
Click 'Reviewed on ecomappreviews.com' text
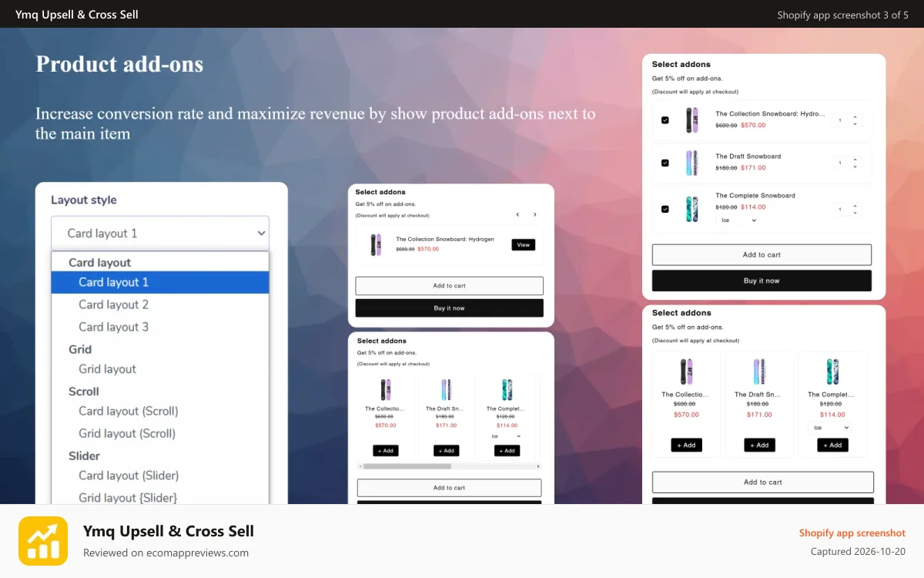point(166,553)
